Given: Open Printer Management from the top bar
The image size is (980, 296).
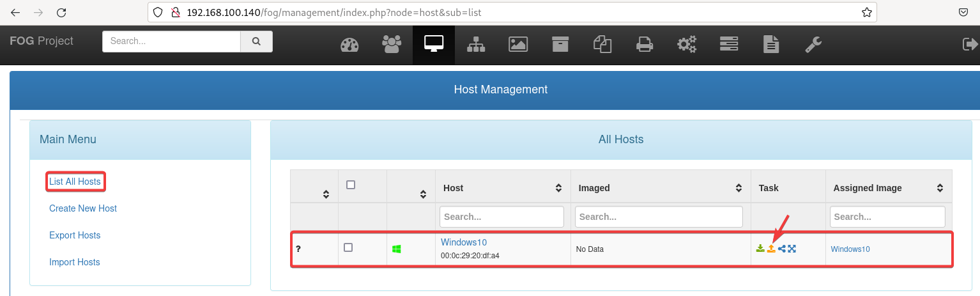Looking at the screenshot, I should pyautogui.click(x=644, y=44).
